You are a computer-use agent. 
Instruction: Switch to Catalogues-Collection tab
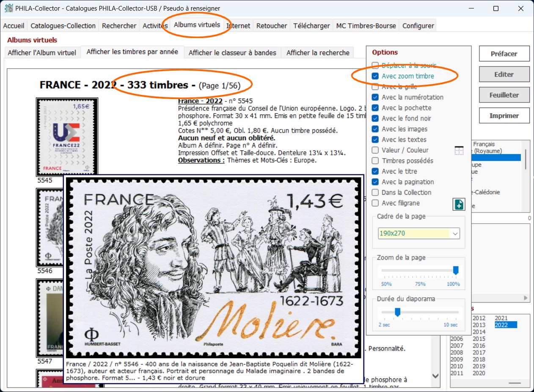pyautogui.click(x=63, y=26)
